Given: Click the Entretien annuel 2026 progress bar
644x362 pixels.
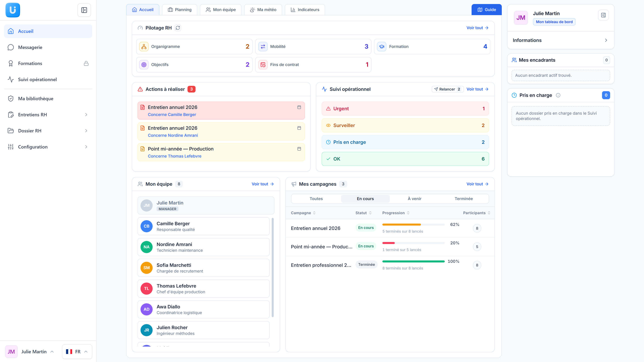Looking at the screenshot, I should coord(413,225).
